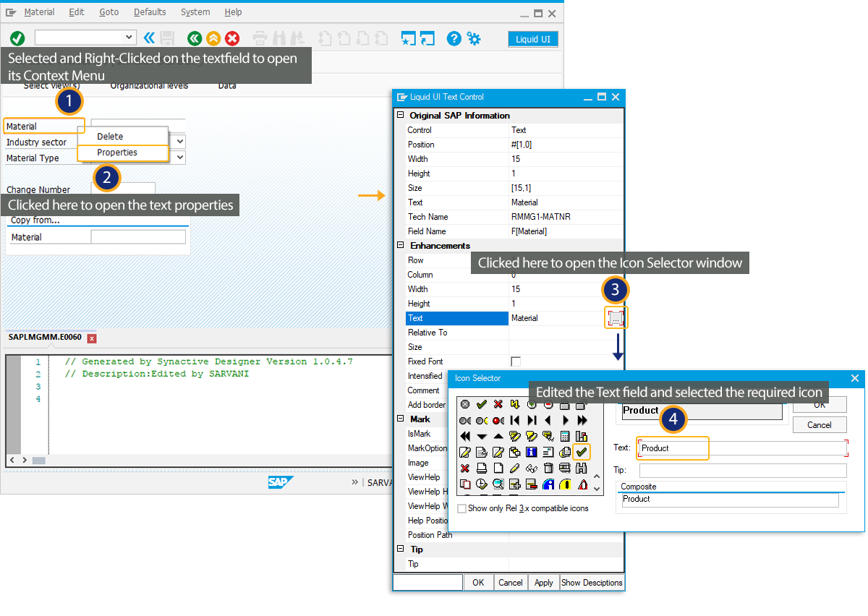Click the Show Descriptions button
This screenshot has height=616, width=868.
point(592,582)
